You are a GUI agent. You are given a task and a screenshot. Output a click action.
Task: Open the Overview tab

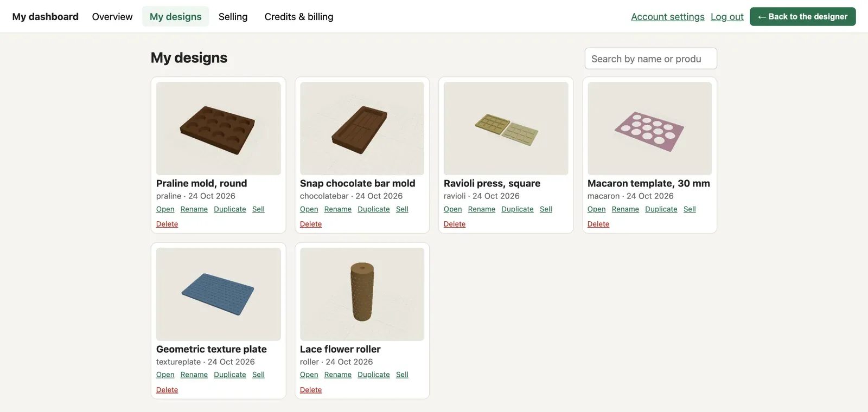112,17
